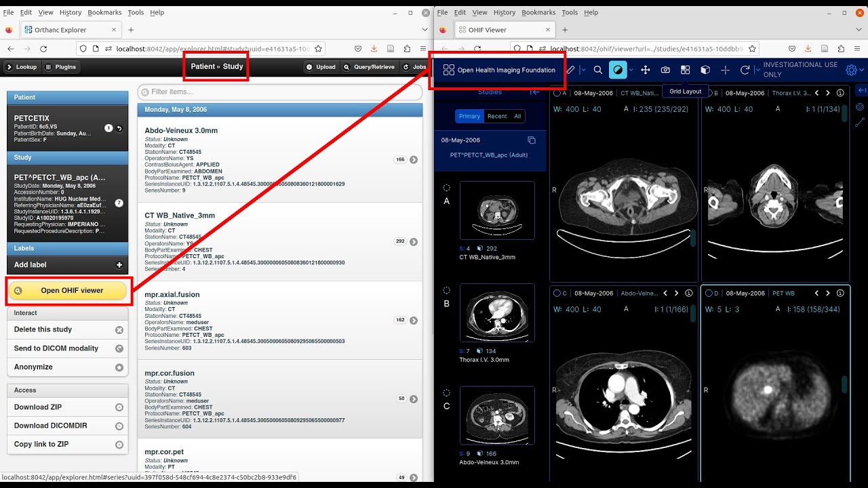The height and width of the screenshot is (488, 868).
Task: Open Bookmarks menu in OHIF Viewer window
Action: (x=538, y=12)
